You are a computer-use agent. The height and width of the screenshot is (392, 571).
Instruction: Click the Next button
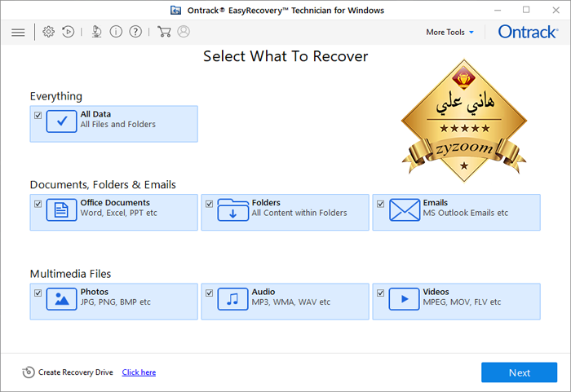[x=520, y=372]
